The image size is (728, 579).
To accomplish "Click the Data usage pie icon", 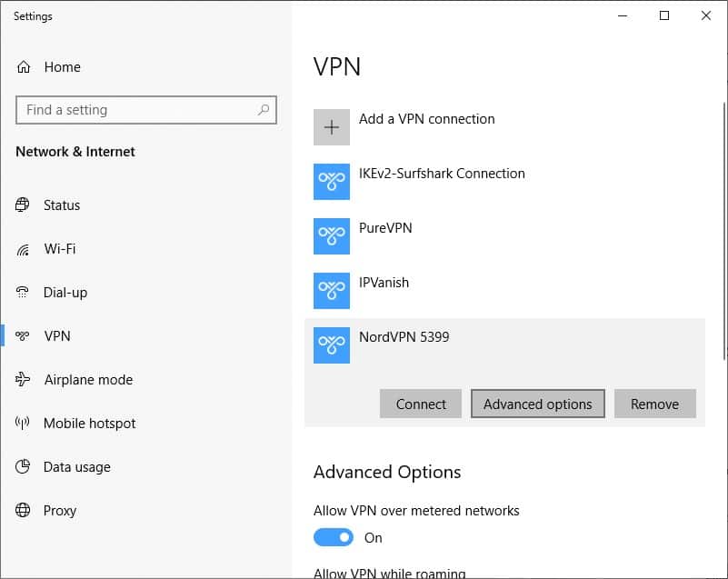I will point(23,466).
